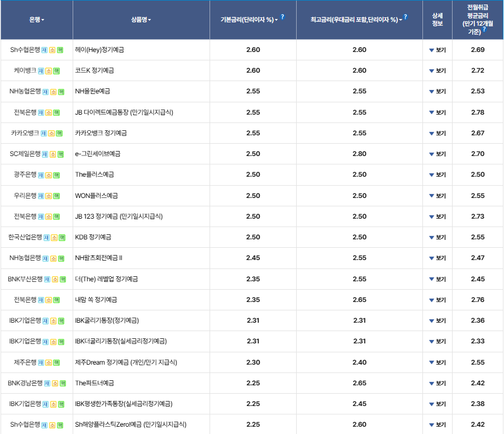Click blue 재 badge next to 카카오뱅크
504x434 pixels.
pyautogui.click(x=44, y=134)
